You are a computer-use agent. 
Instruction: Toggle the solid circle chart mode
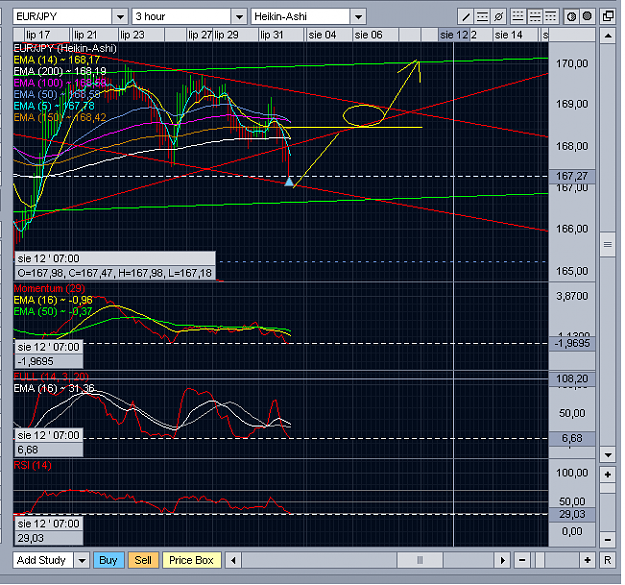[x=587, y=16]
